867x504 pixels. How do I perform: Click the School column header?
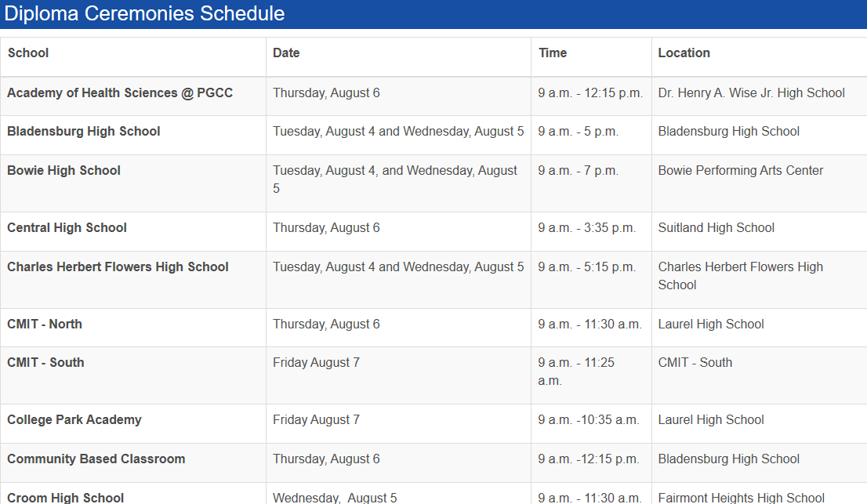tap(28, 53)
